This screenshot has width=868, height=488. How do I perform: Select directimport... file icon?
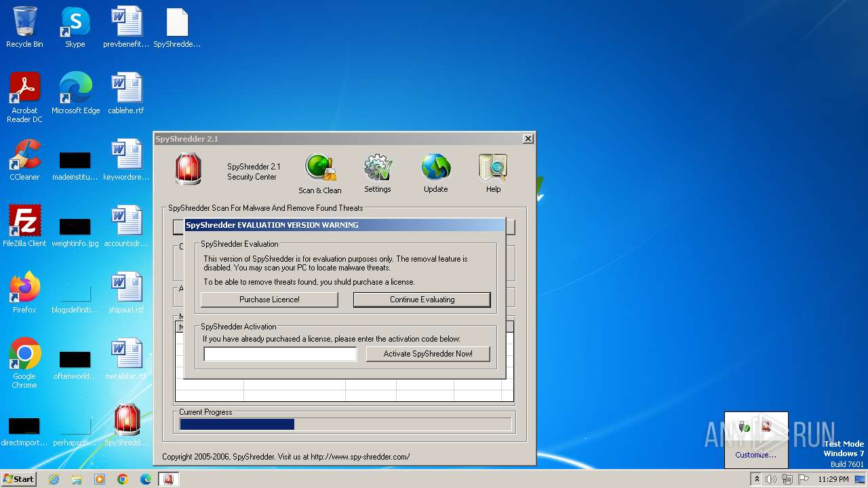click(24, 432)
